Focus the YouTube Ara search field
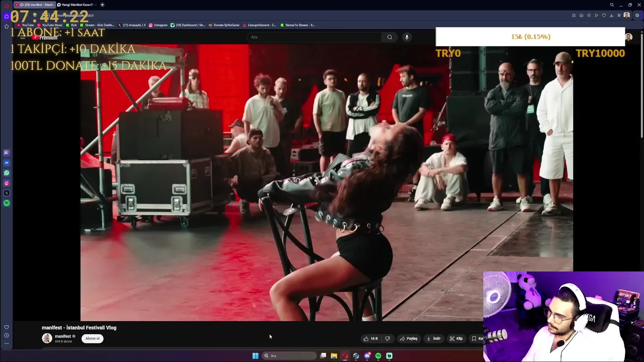Viewport: 644px width, 362px height. [x=314, y=37]
